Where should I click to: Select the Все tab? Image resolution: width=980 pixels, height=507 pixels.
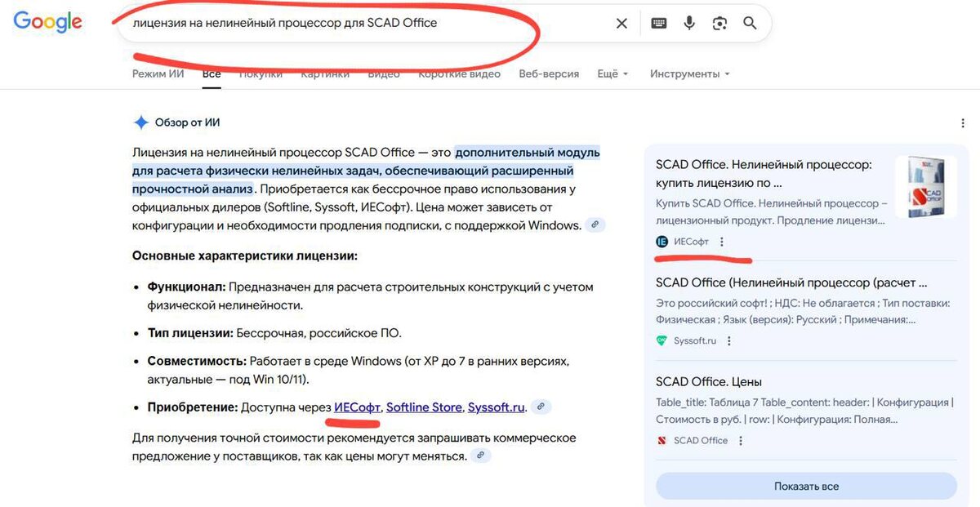point(212,73)
